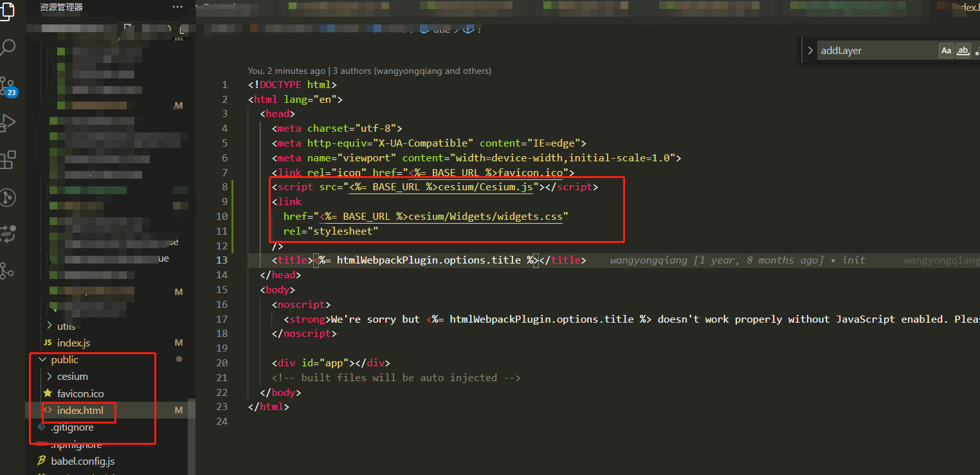Open the diff compare view icon
This screenshot has height=475, width=980.
coord(8,233)
